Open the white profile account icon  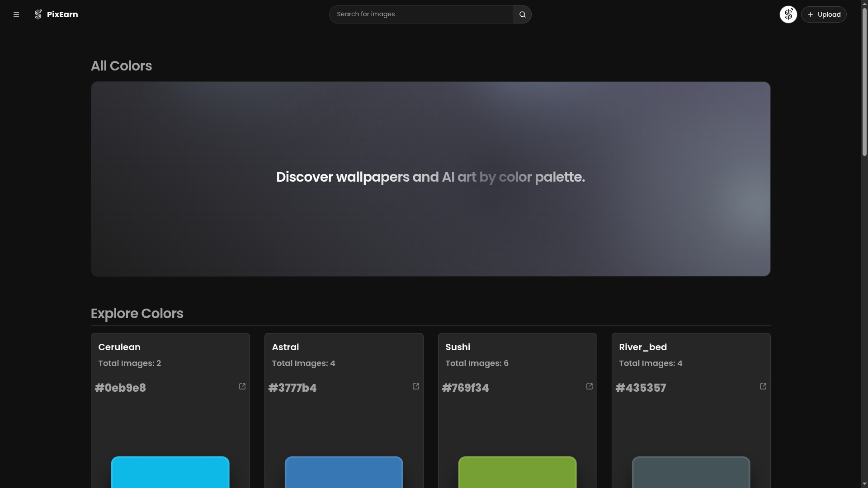(x=788, y=14)
